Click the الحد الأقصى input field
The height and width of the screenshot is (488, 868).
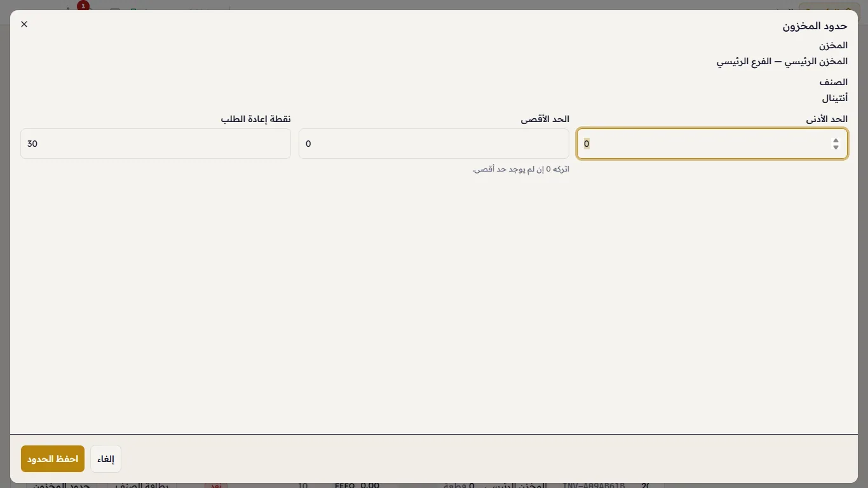[x=434, y=144]
